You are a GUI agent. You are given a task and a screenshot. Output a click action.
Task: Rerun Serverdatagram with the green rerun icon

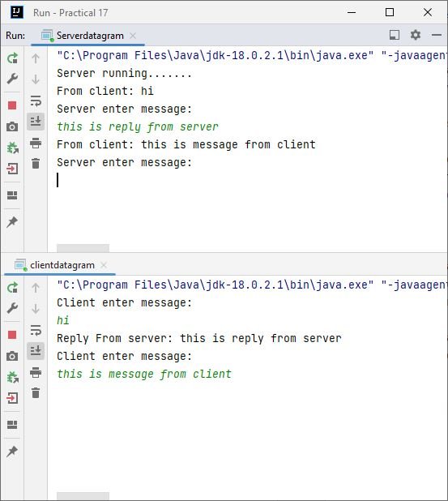coord(12,58)
